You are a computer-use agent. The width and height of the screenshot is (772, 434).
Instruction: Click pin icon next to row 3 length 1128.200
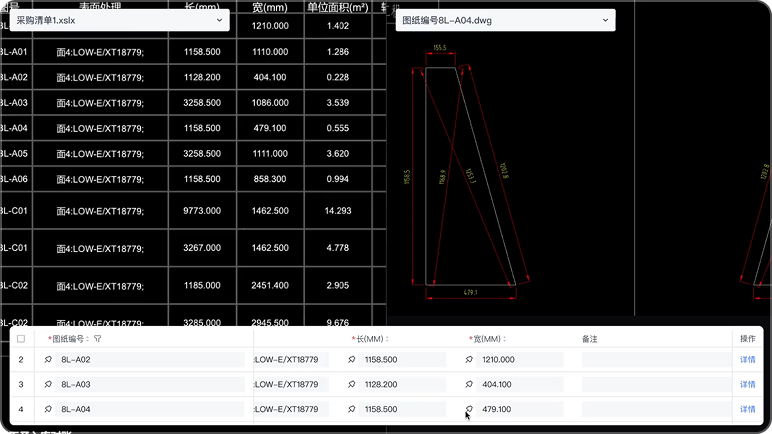pyautogui.click(x=351, y=384)
